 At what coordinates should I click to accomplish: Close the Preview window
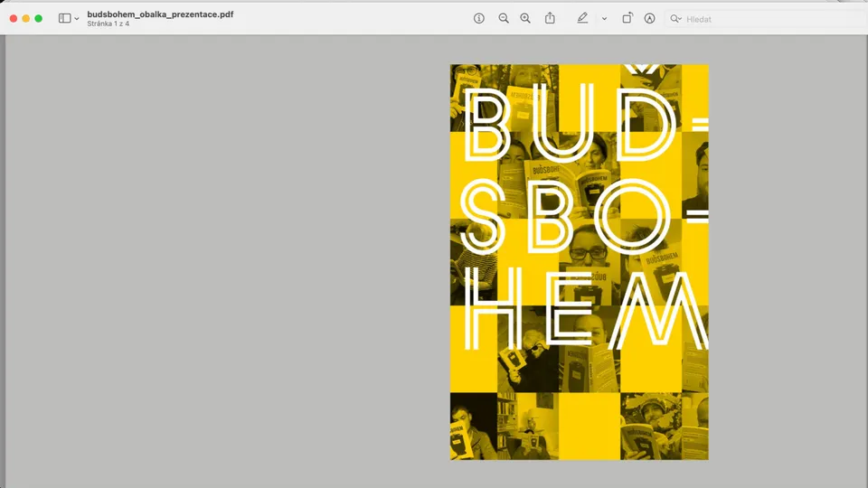[14, 18]
